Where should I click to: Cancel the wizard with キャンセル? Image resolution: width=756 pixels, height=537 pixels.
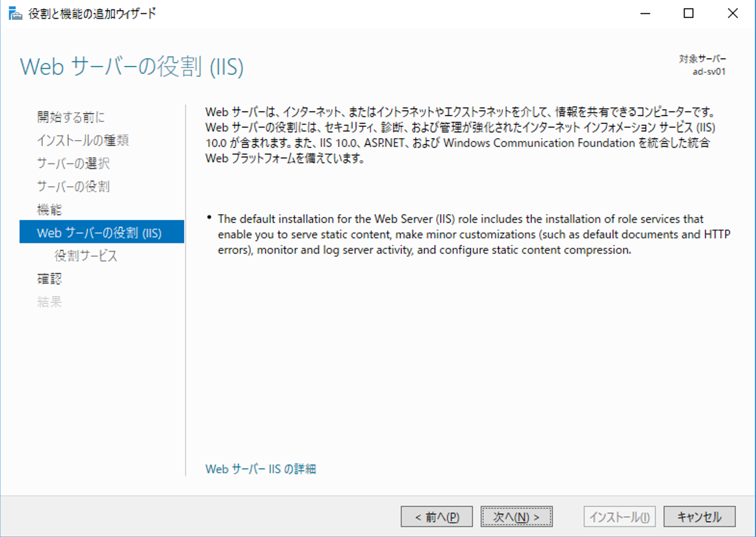(699, 517)
